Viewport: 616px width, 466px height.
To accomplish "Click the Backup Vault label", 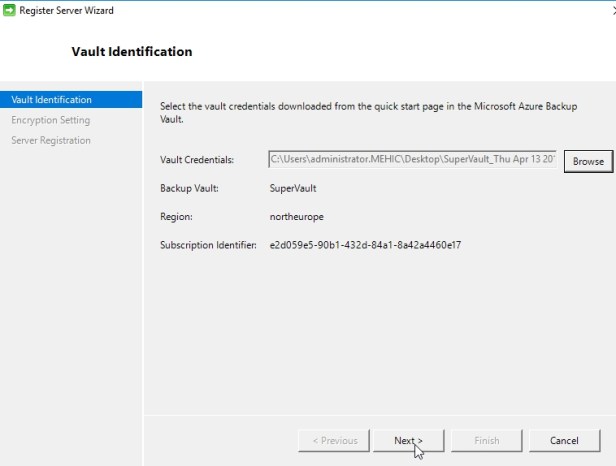I will 189,188.
